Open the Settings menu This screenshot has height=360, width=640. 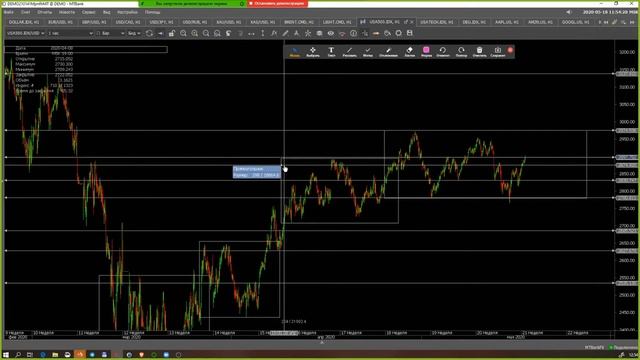tap(127, 12)
